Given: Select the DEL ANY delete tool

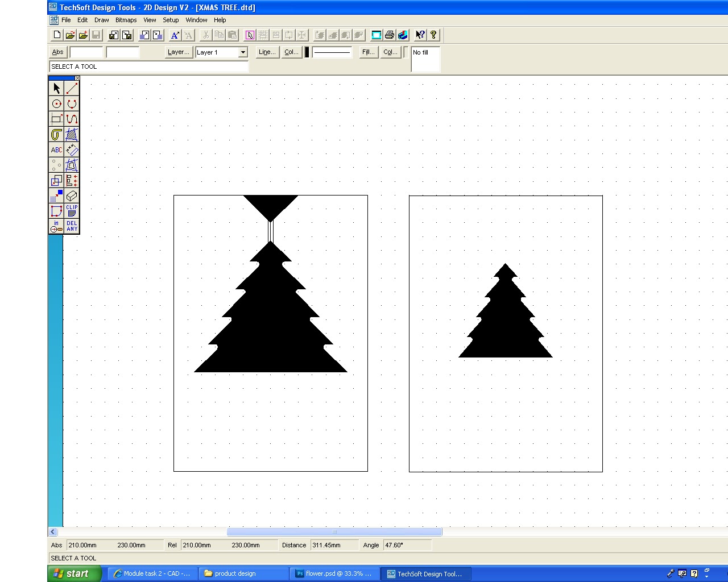Looking at the screenshot, I should point(72,226).
